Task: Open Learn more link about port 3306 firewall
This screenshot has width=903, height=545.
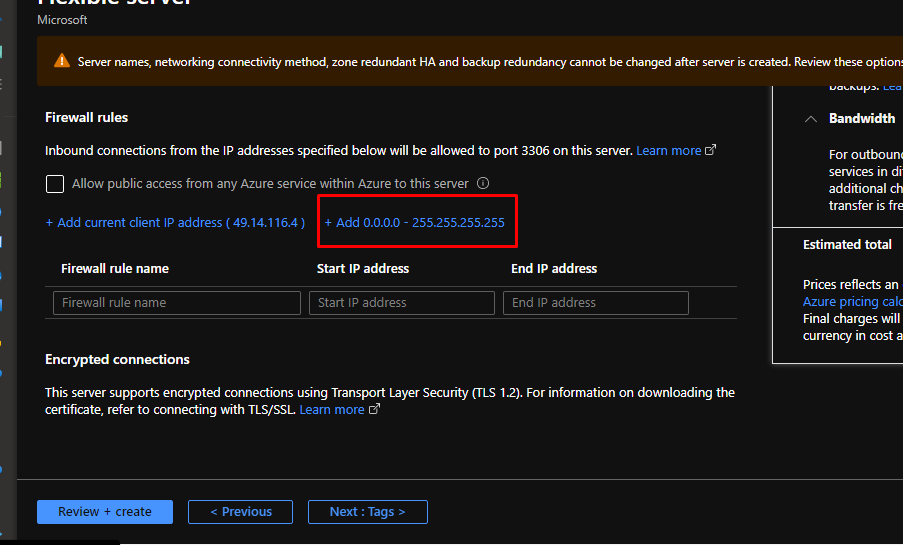Action: click(x=668, y=151)
